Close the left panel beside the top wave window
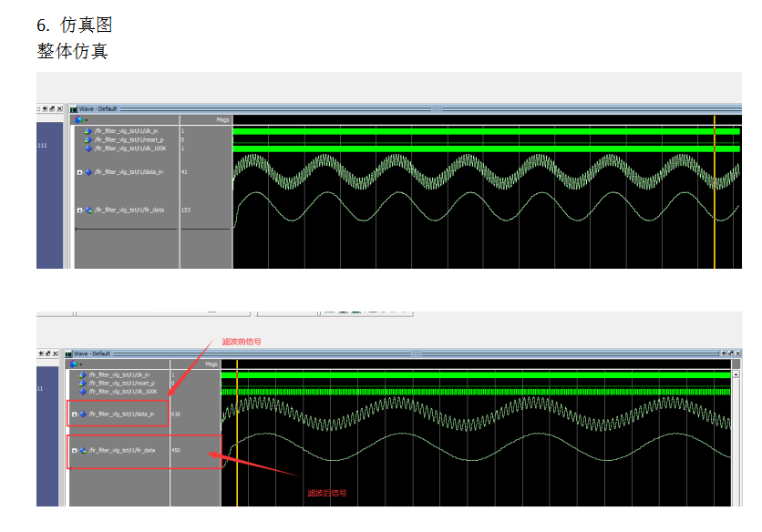 point(59,109)
